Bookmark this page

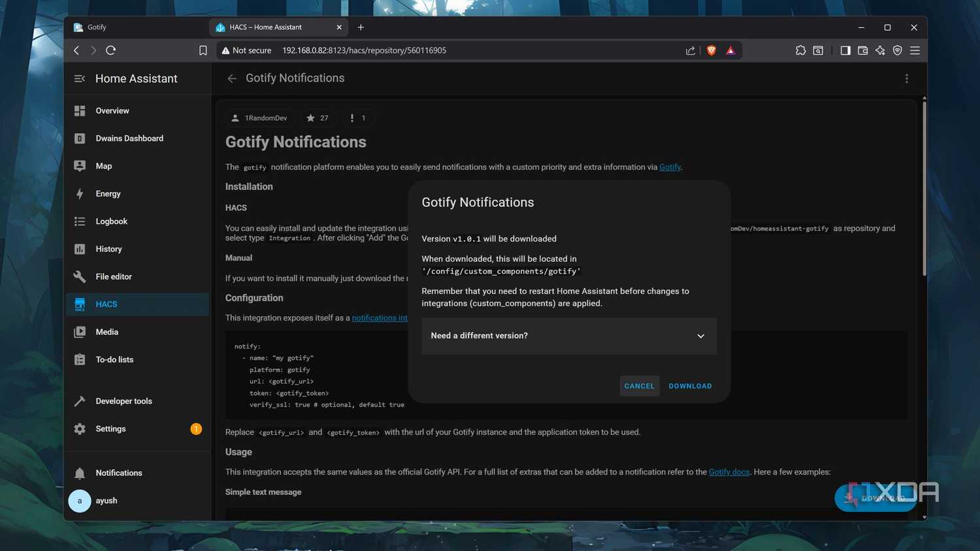click(203, 50)
